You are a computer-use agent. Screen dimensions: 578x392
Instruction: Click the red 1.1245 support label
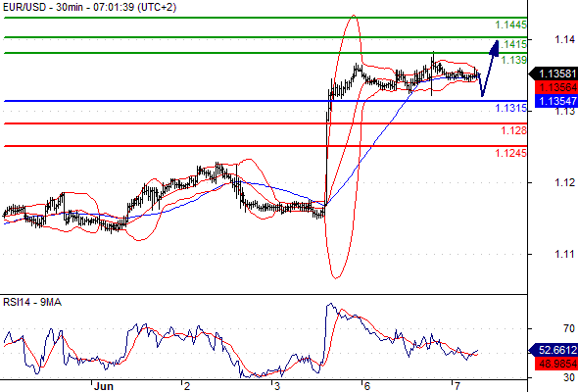(x=511, y=153)
